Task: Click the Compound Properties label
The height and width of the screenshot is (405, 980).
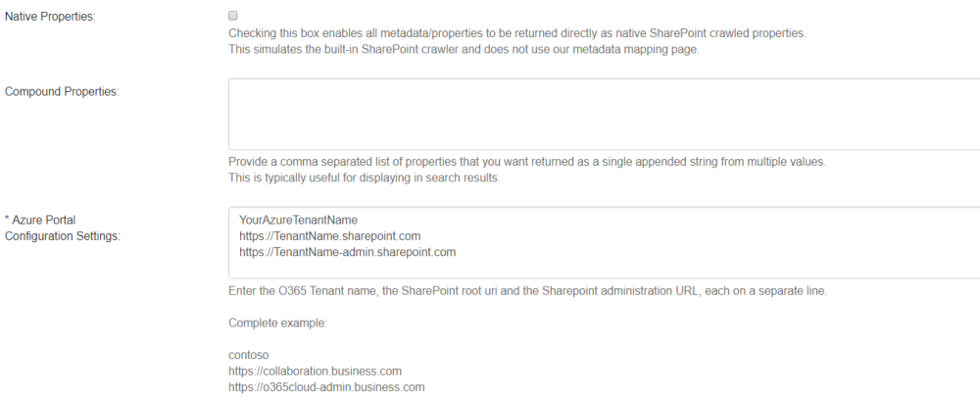Action: pyautogui.click(x=62, y=91)
